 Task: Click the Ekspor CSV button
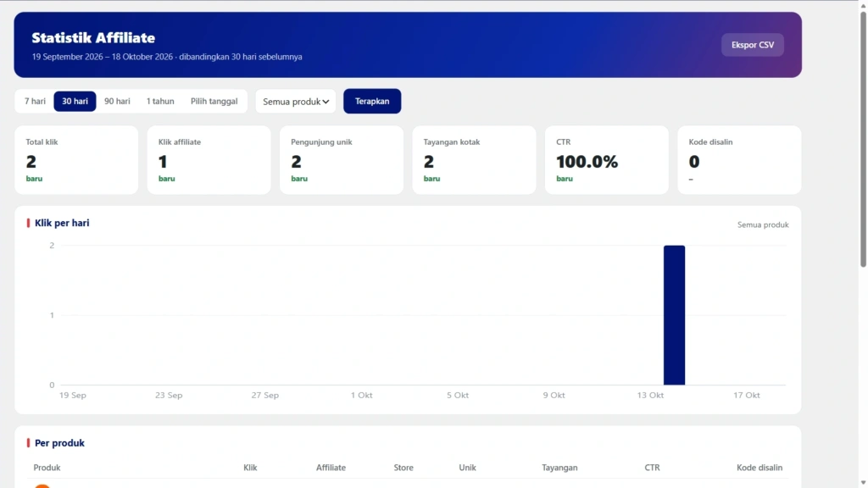(753, 45)
